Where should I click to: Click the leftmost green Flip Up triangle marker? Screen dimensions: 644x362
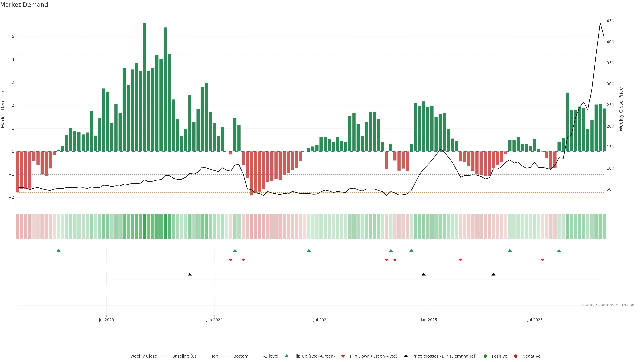[x=59, y=250]
